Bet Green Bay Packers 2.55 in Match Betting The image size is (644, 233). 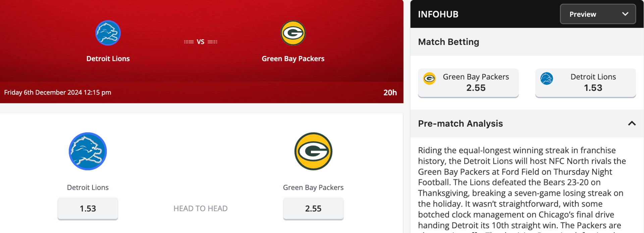[x=468, y=83]
